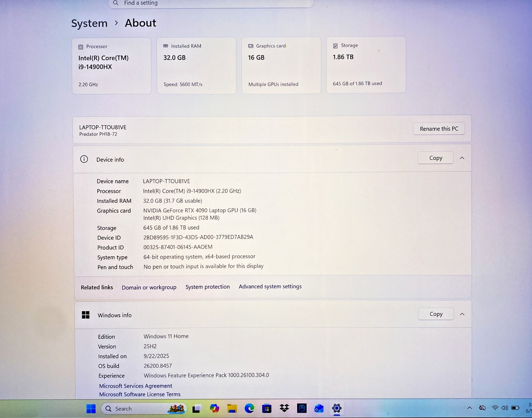
Task: Select the Storage summary card
Action: coord(366,65)
